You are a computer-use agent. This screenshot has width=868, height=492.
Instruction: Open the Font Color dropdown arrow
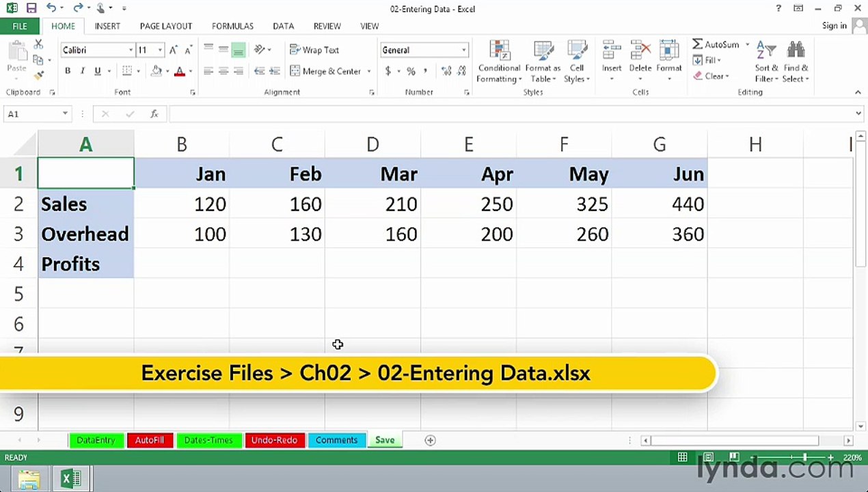coord(190,71)
